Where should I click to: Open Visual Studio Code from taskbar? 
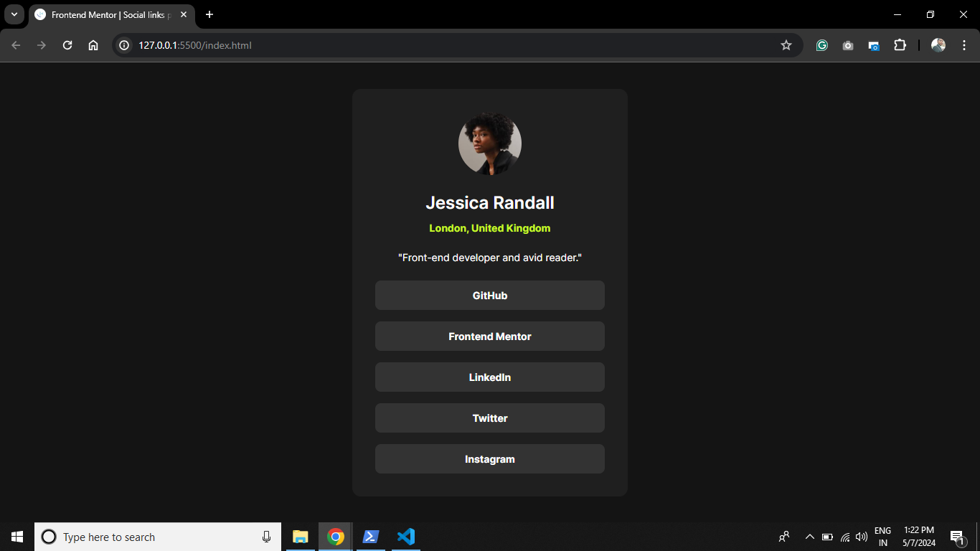click(406, 537)
